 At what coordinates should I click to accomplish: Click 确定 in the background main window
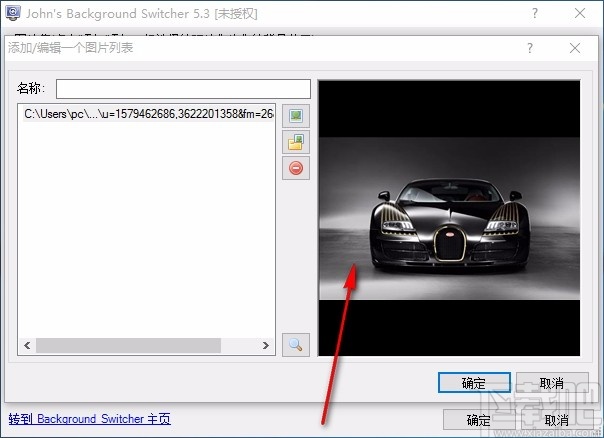click(x=479, y=420)
